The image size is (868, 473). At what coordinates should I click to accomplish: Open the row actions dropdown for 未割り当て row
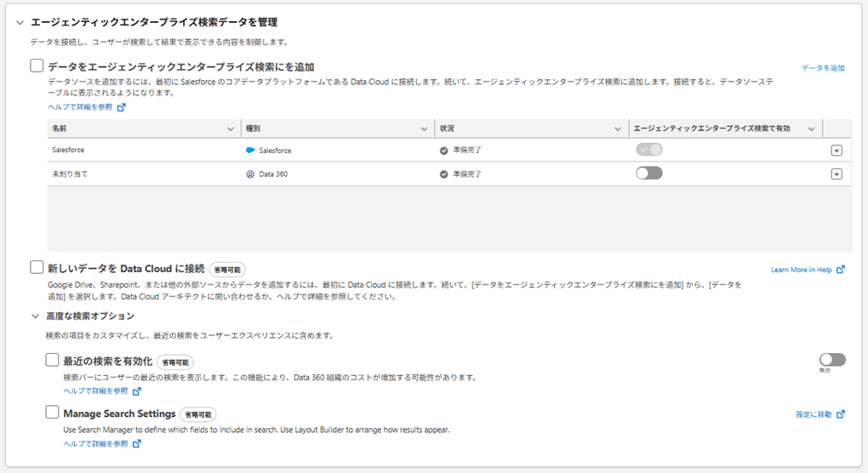pos(837,174)
